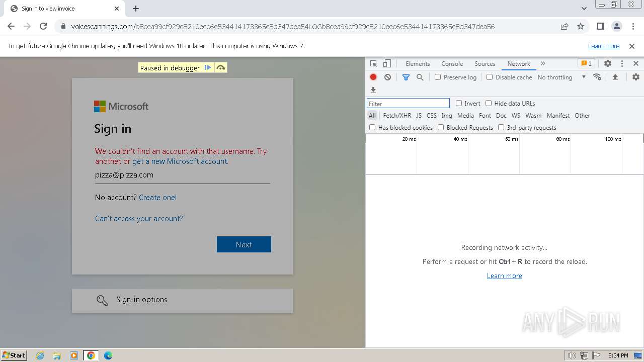Reload the current page

click(x=43, y=27)
